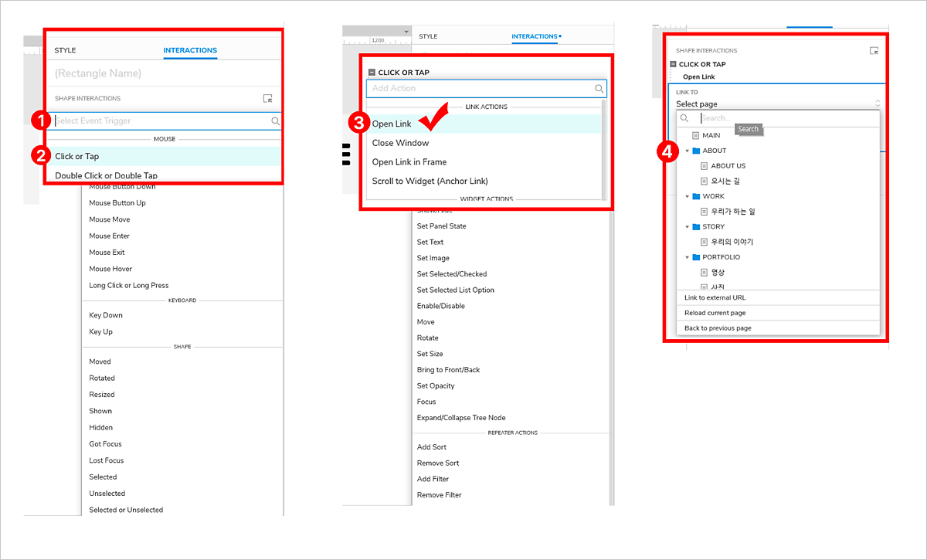Click the search icon in Add Action field

click(x=599, y=89)
